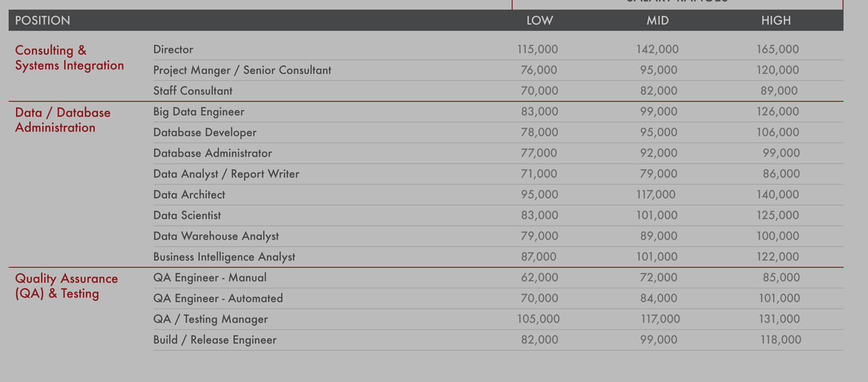Select the Data / Database Administration category
The width and height of the screenshot is (868, 382).
62,120
